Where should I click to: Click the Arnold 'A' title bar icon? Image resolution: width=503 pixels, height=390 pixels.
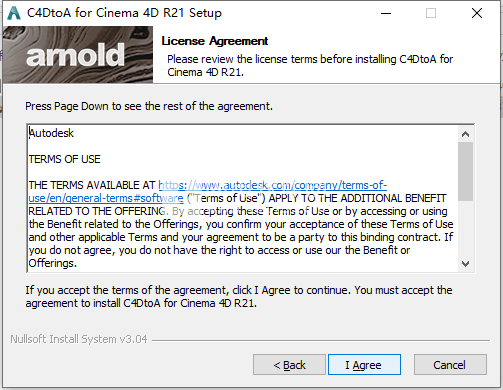click(14, 13)
